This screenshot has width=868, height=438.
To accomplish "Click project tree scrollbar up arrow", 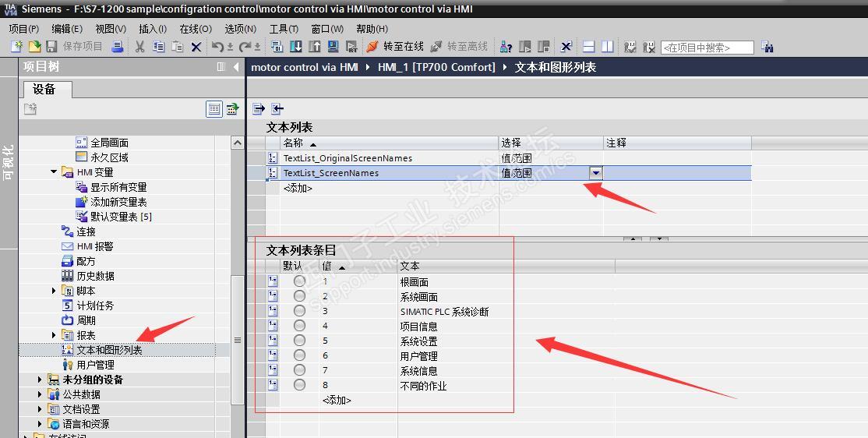I will (237, 143).
